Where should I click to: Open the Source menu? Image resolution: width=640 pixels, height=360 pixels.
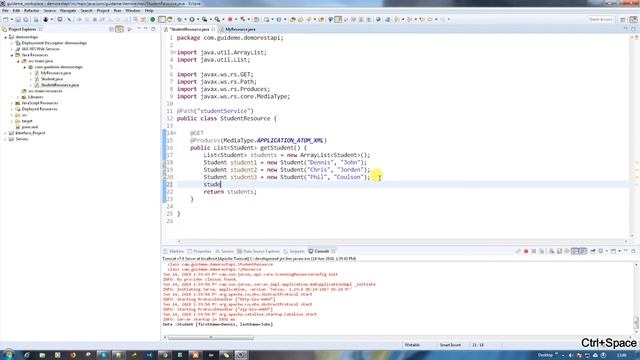pos(49,11)
